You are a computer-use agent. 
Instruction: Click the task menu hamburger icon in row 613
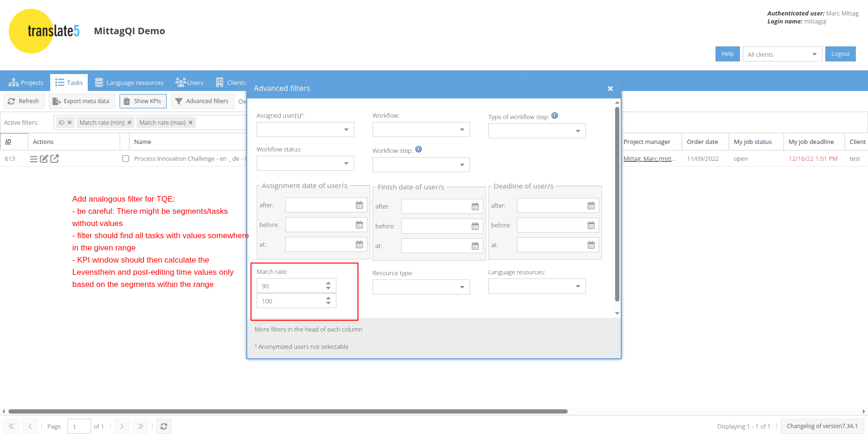click(x=34, y=159)
